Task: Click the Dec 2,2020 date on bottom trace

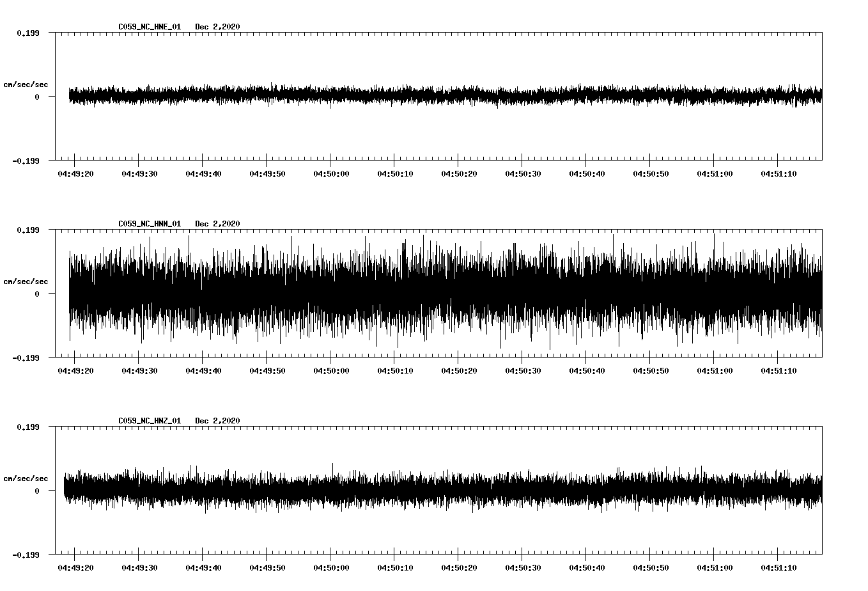Action: pyautogui.click(x=219, y=421)
